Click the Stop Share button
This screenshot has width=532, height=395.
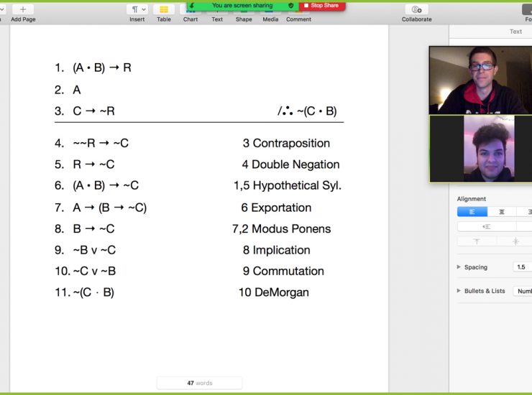(321, 6)
